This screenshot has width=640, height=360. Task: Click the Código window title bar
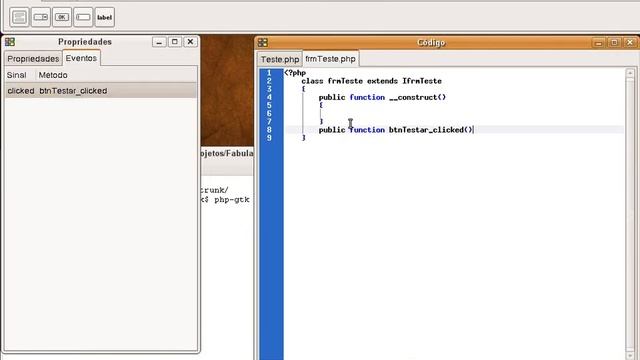tap(431, 42)
